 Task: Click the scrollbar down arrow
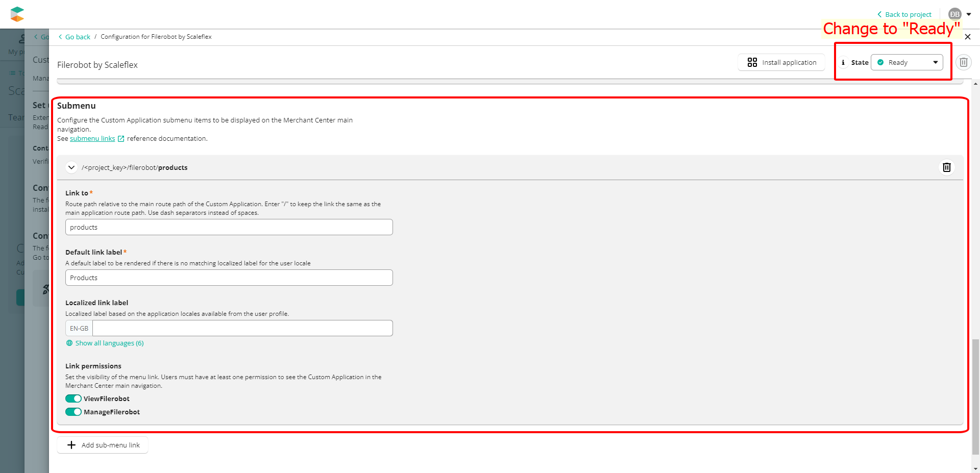point(975,468)
